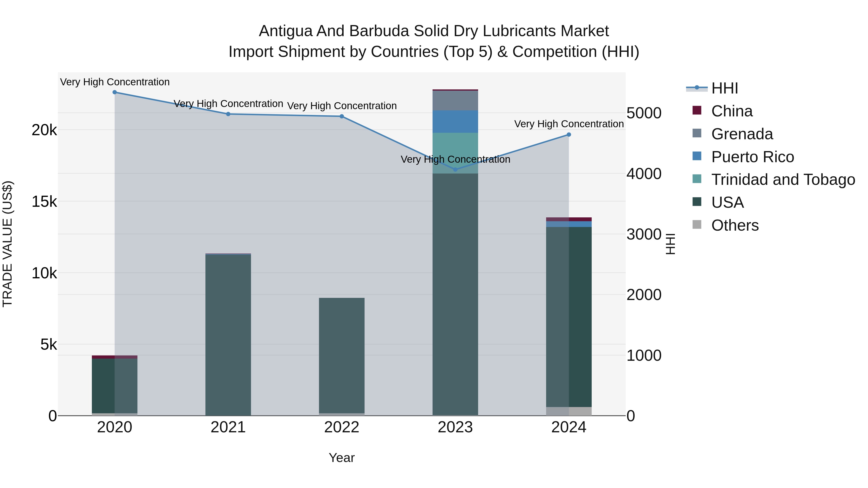Click 'Very High Concentration' label above 2020
Screen dimensions: 868x488
(x=115, y=82)
